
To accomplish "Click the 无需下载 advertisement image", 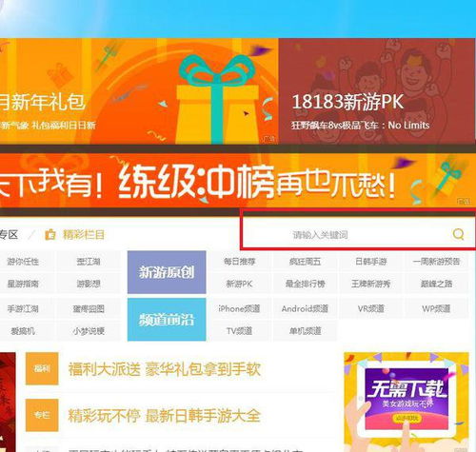I will click(x=407, y=402).
